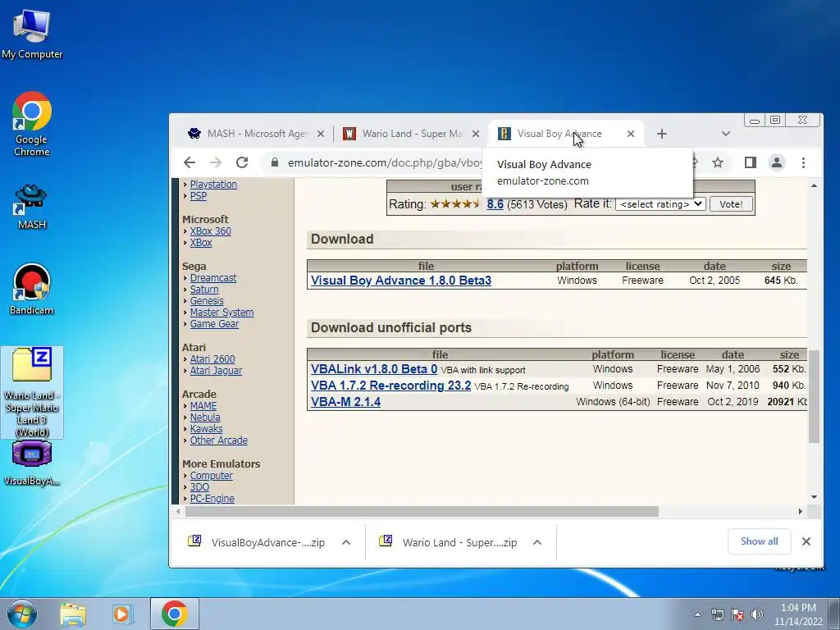
Task: Open Action Center flag in tray
Action: coord(737,614)
